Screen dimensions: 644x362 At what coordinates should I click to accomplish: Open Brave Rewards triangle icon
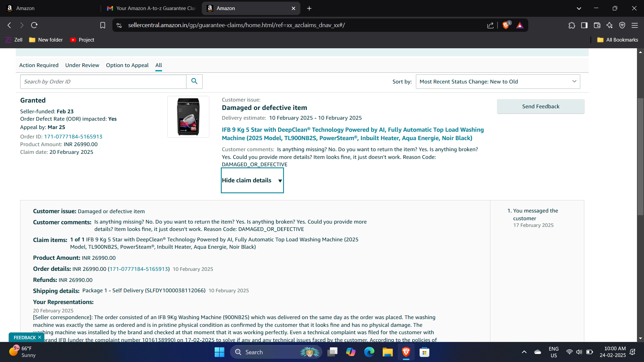click(x=520, y=25)
